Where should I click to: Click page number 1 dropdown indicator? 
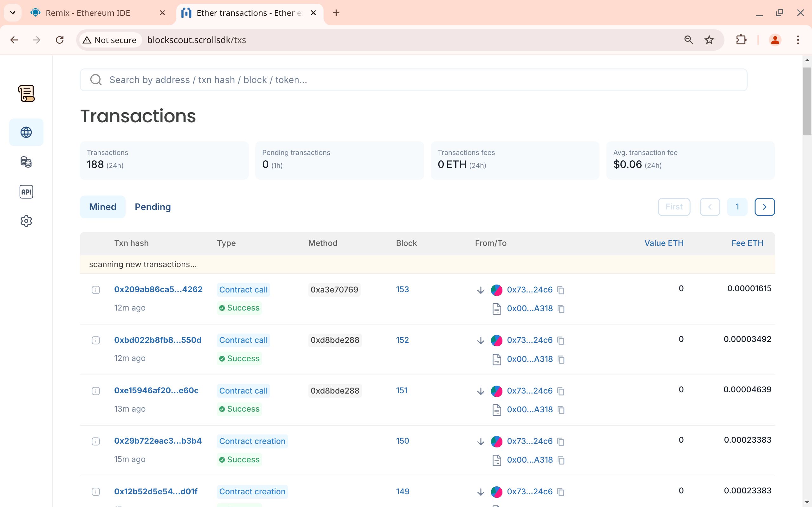point(738,207)
